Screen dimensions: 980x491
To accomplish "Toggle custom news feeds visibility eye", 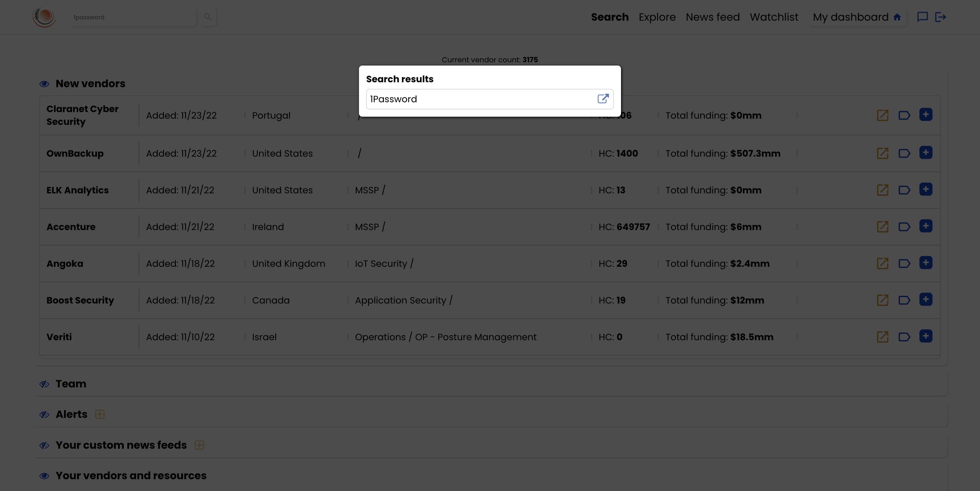I will point(44,445).
